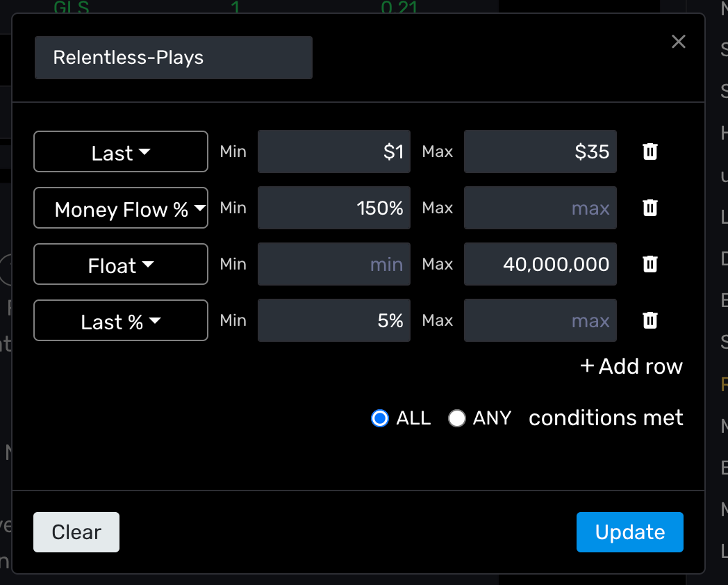Image resolution: width=728 pixels, height=585 pixels.
Task: Click the empty Float Min field
Action: tap(334, 264)
